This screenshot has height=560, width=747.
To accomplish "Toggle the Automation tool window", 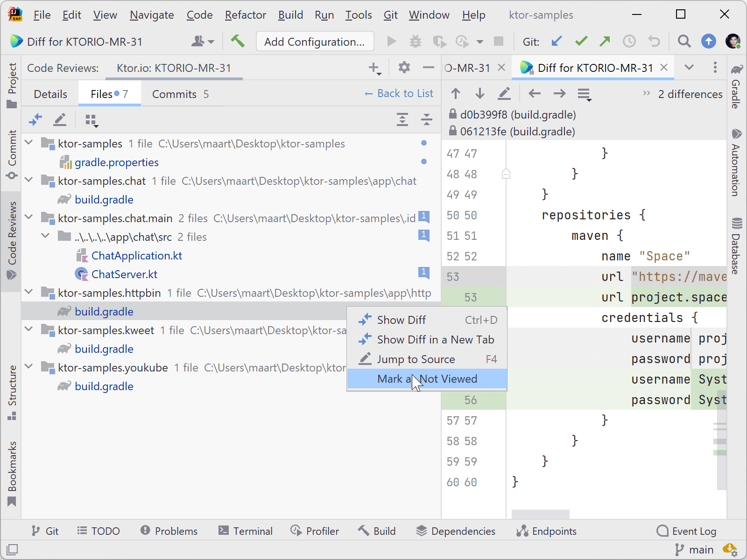I will pos(736,162).
